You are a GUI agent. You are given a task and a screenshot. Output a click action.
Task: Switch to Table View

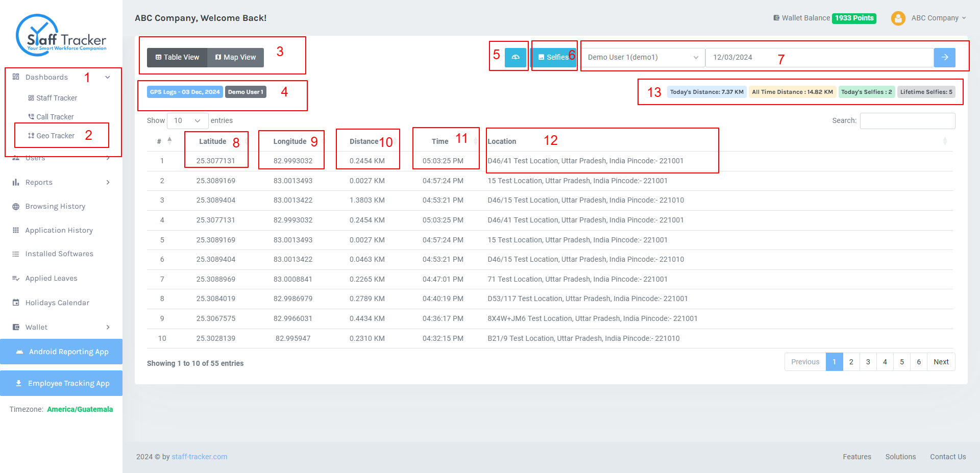(x=177, y=58)
